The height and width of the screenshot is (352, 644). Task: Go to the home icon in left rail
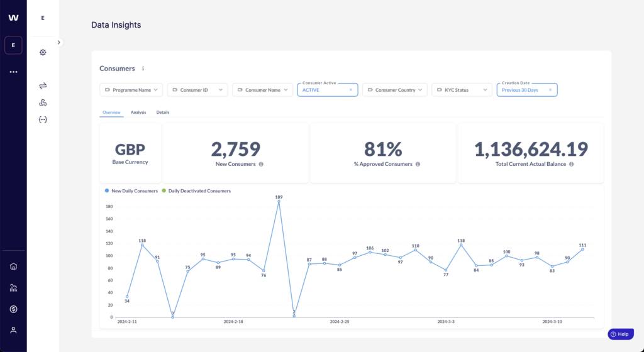[x=13, y=266]
